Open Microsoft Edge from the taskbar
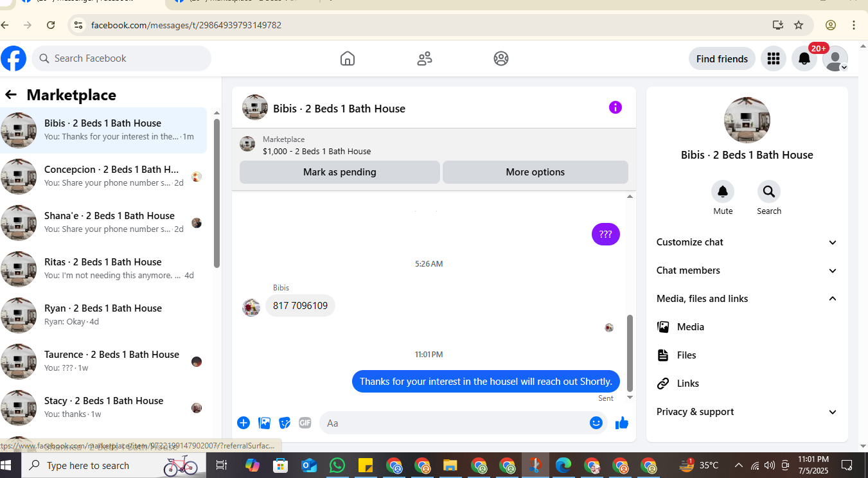Viewport: 868px width, 478px height. 563,465
